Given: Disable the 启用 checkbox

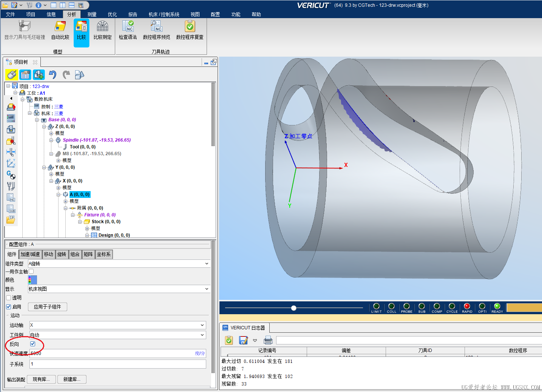Looking at the screenshot, I should [x=9, y=307].
